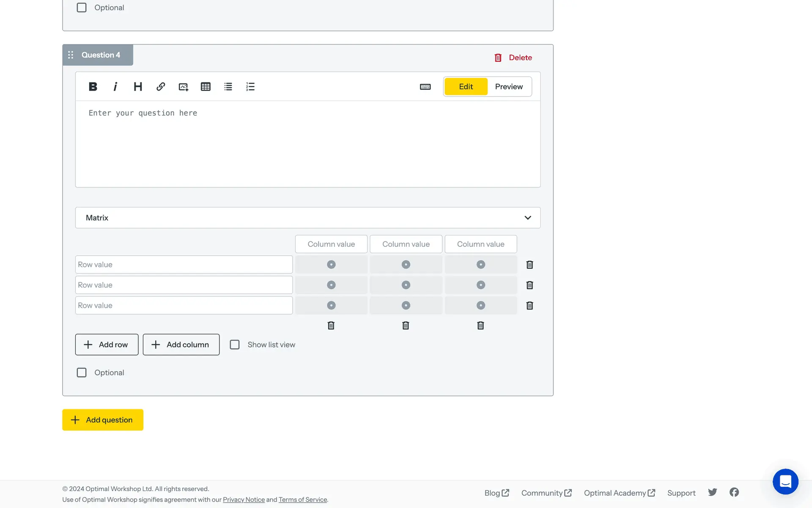Image resolution: width=812 pixels, height=508 pixels.
Task: Insert a heading with the H icon
Action: point(138,87)
